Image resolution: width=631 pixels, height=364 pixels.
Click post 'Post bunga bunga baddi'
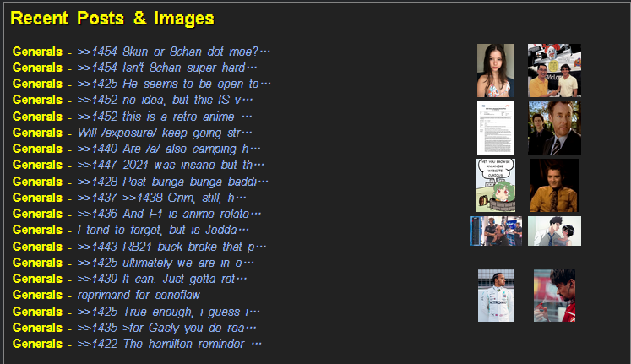coord(172,182)
